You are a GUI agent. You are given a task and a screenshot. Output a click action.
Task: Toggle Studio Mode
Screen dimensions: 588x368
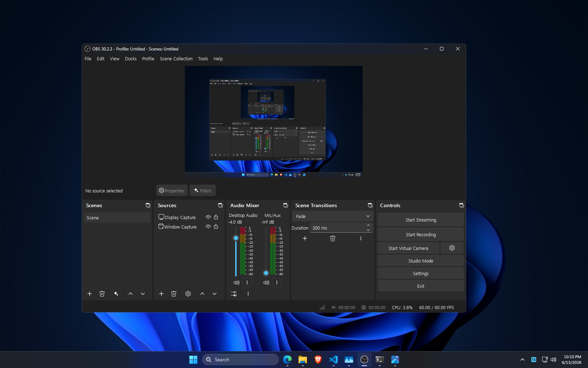point(421,261)
